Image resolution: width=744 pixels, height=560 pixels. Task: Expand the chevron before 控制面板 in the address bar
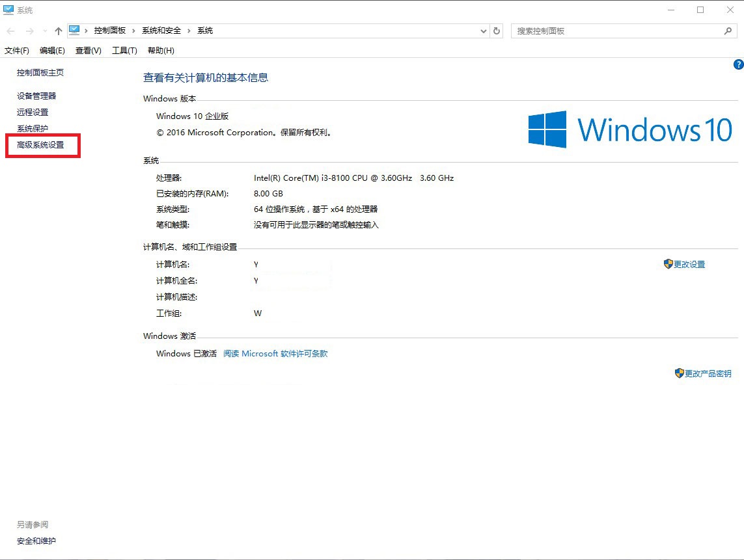coord(86,31)
